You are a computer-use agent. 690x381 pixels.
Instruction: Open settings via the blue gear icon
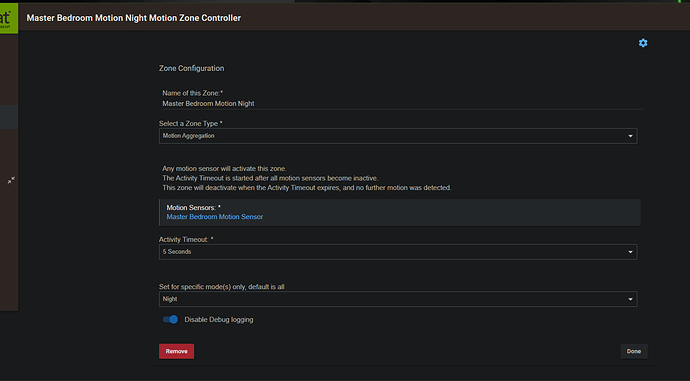point(643,43)
